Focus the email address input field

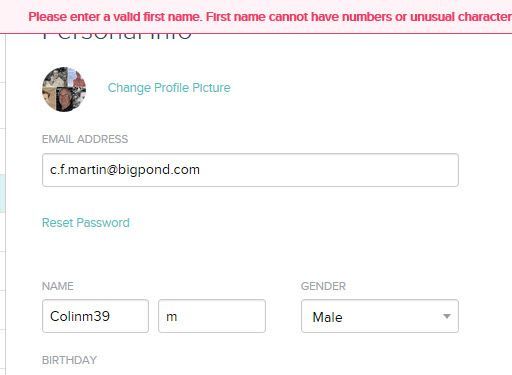(250, 170)
